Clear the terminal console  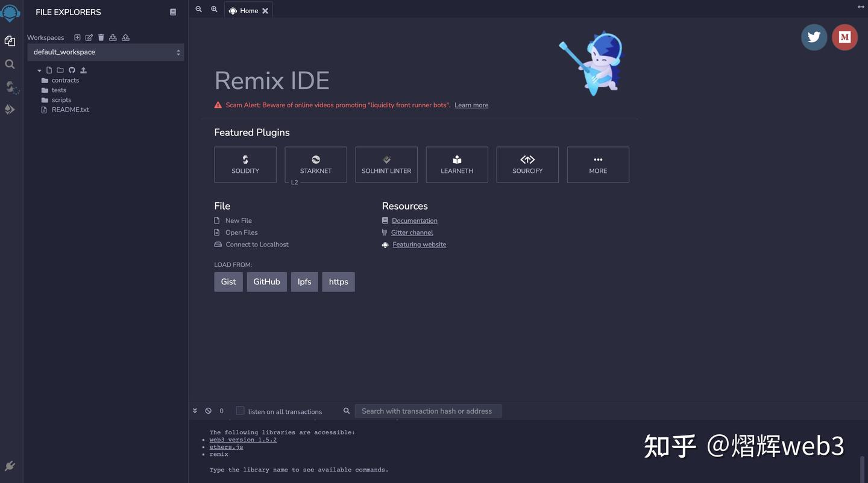208,411
